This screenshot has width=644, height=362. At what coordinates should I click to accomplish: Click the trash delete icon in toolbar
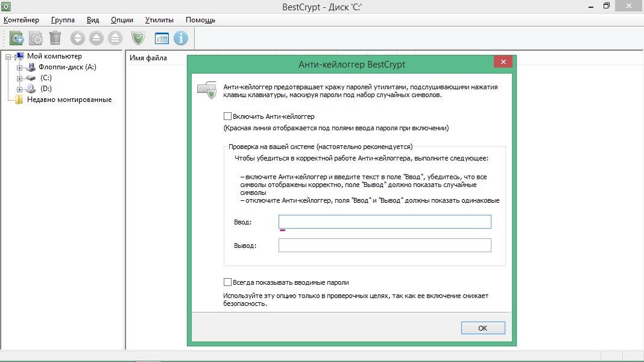click(55, 38)
